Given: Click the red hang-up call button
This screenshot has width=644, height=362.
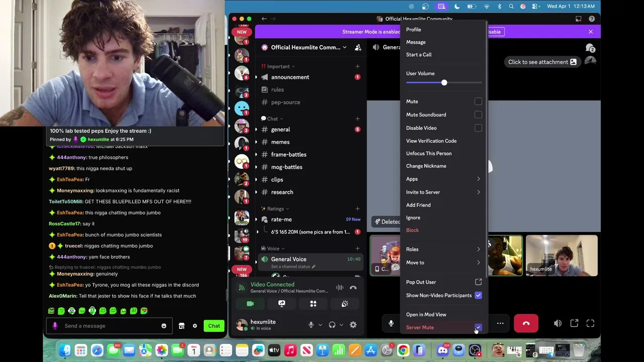Looking at the screenshot, I should [x=526, y=323].
